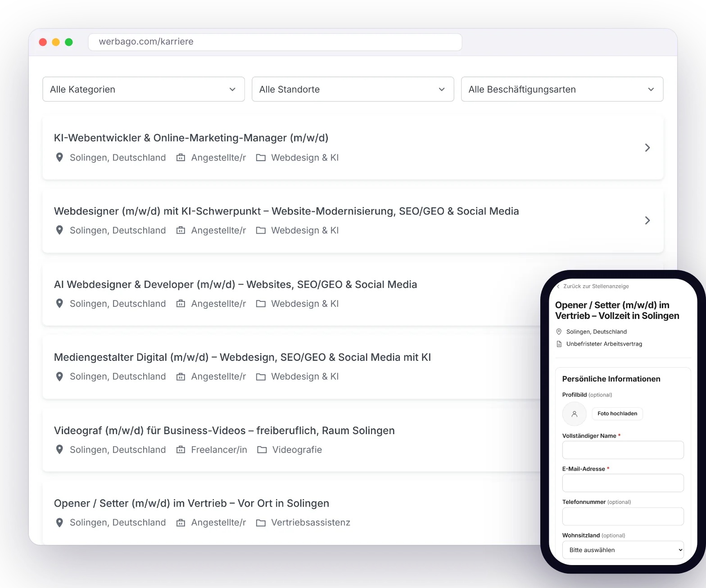This screenshot has width=706, height=588.
Task: Click the folder icon next to Vertriebsassistenz
Action: point(261,523)
